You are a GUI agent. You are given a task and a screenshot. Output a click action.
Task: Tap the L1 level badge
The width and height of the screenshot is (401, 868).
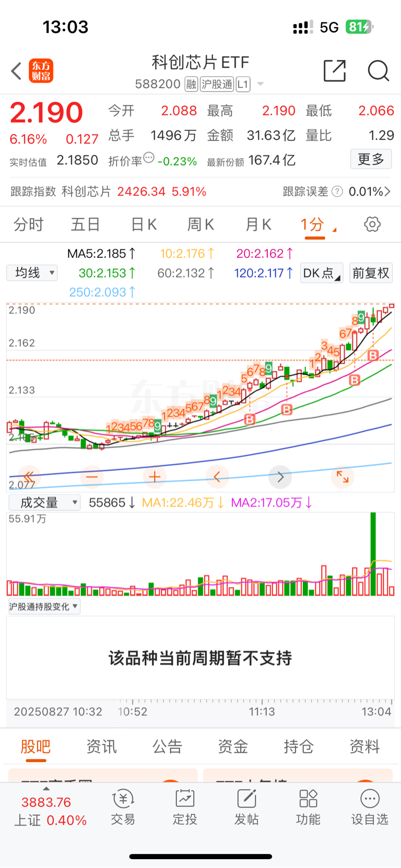pyautogui.click(x=243, y=84)
